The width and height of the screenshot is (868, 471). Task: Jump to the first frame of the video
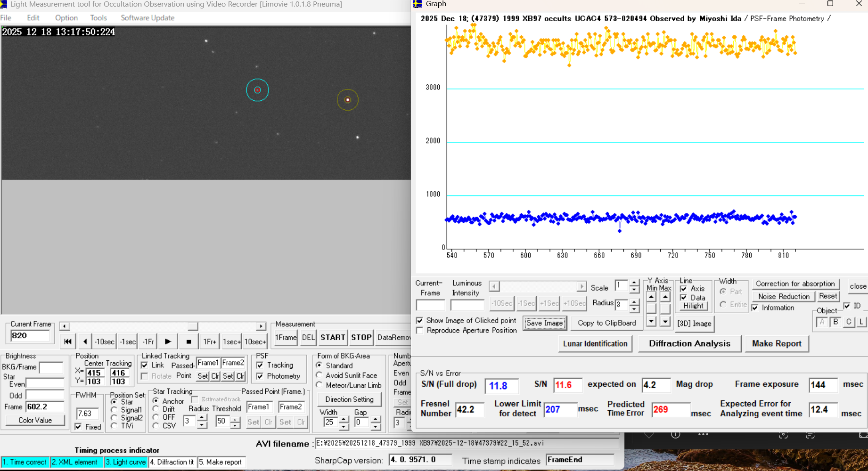coord(67,341)
